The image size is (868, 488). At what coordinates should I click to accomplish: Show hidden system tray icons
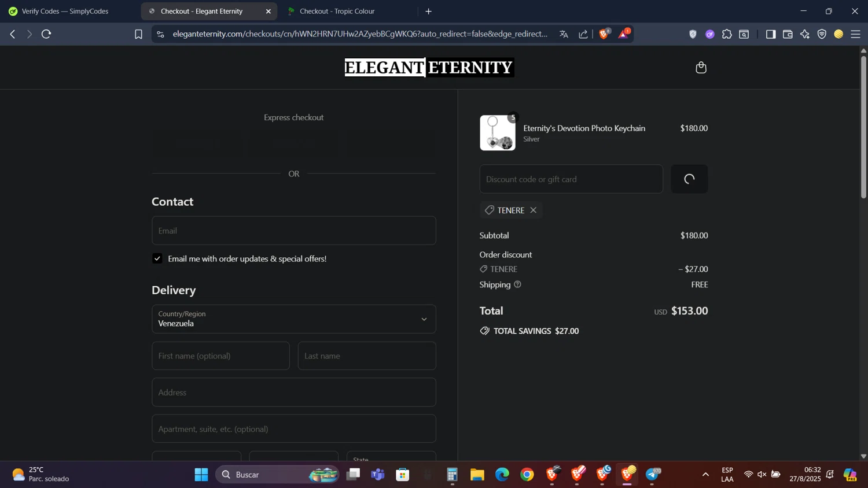tap(705, 475)
